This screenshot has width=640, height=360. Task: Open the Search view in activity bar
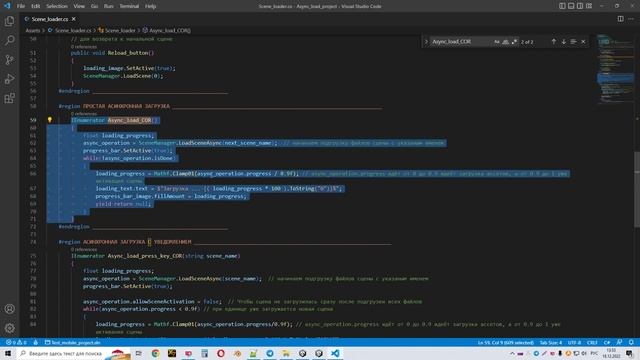click(x=9, y=40)
